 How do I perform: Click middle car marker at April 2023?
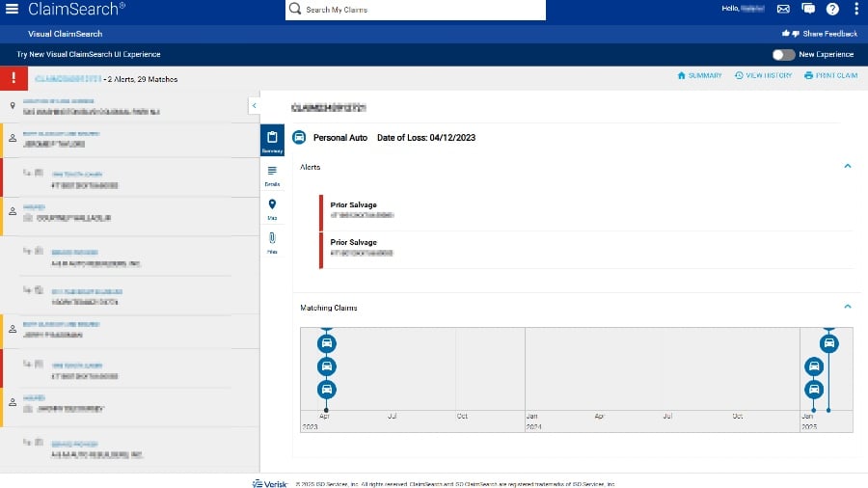pyautogui.click(x=327, y=366)
